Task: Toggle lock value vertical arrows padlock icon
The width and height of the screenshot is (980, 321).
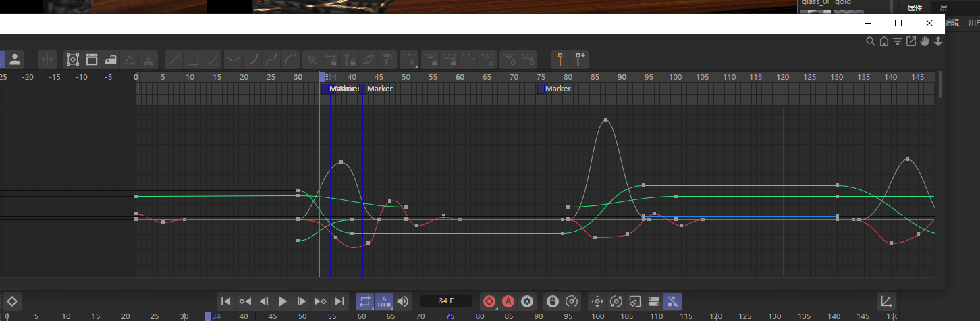Action: coord(350,59)
